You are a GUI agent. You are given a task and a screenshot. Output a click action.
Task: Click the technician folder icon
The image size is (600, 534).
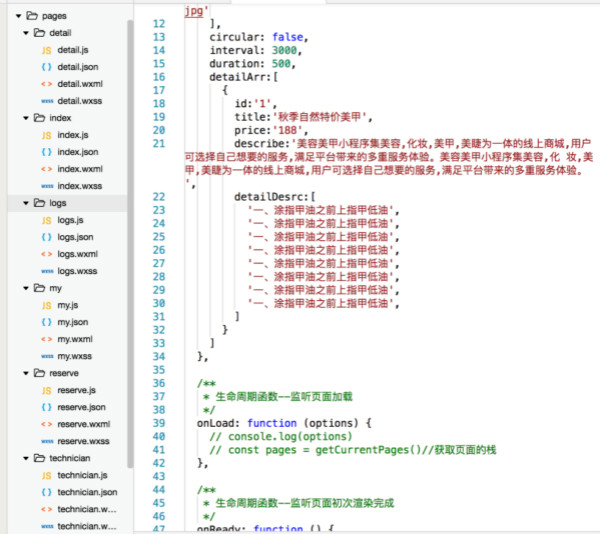click(x=39, y=458)
